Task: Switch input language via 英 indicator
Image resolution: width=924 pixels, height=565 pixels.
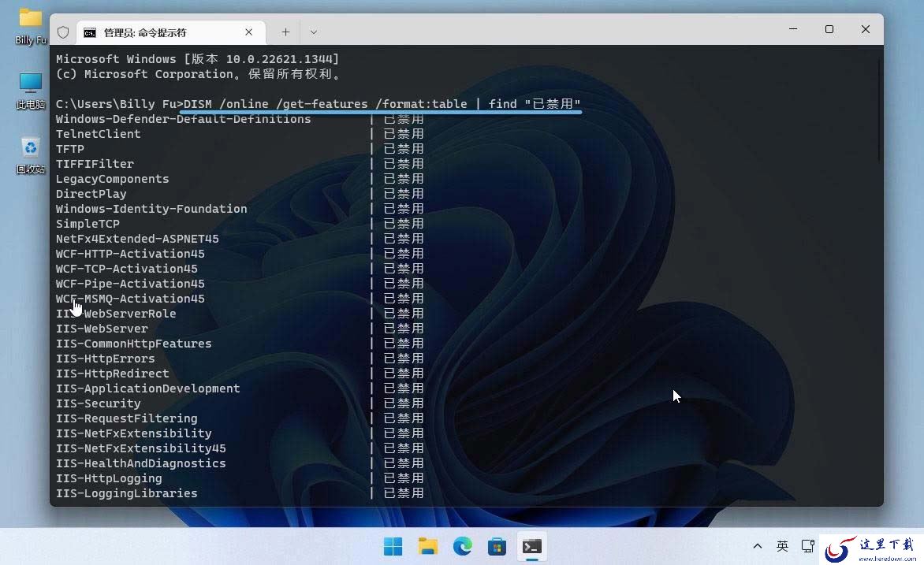Action: point(782,546)
